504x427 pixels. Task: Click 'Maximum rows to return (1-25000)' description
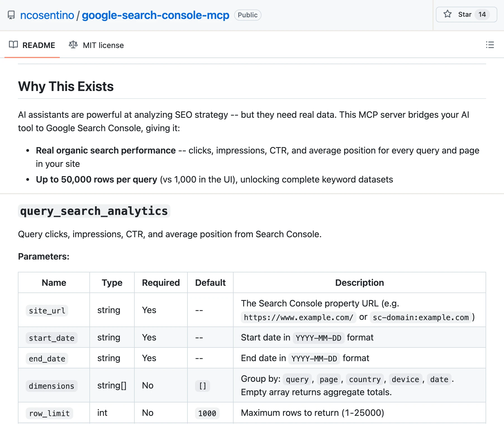[313, 413]
